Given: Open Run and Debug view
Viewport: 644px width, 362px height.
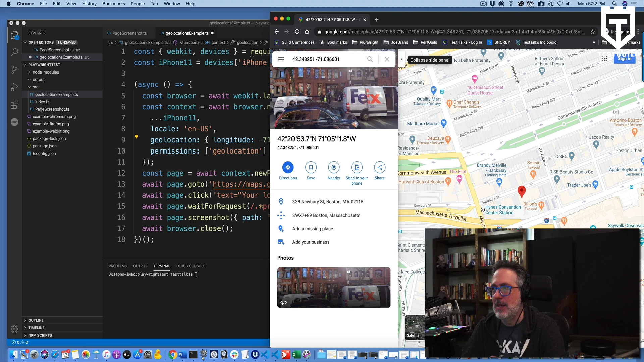Looking at the screenshot, I should point(14,87).
